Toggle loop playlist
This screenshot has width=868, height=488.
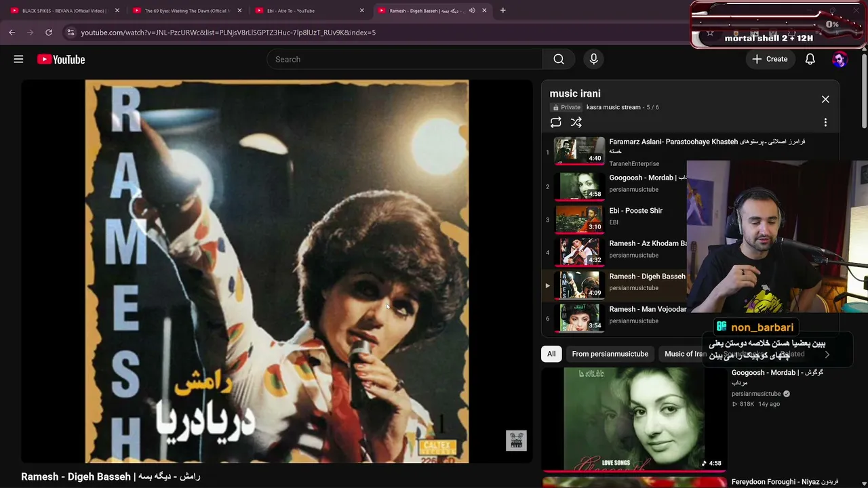point(555,123)
